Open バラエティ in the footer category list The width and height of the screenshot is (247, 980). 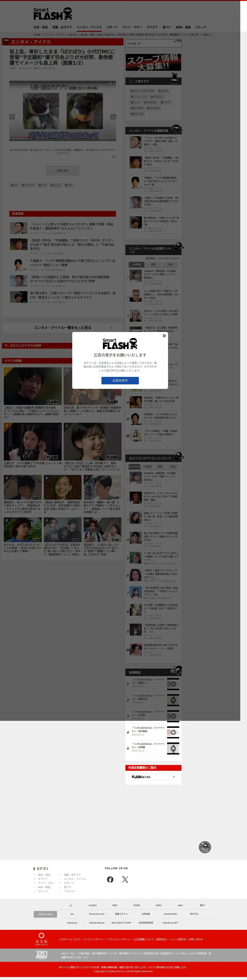tap(70, 891)
